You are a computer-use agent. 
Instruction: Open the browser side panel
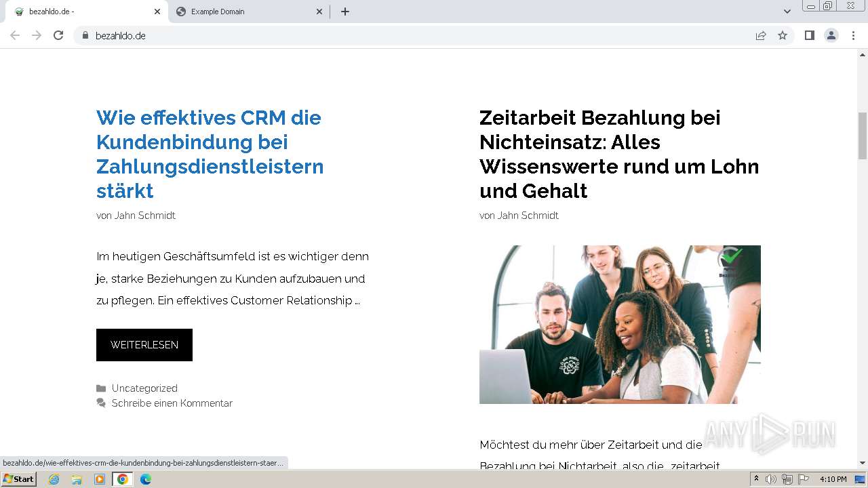(809, 35)
